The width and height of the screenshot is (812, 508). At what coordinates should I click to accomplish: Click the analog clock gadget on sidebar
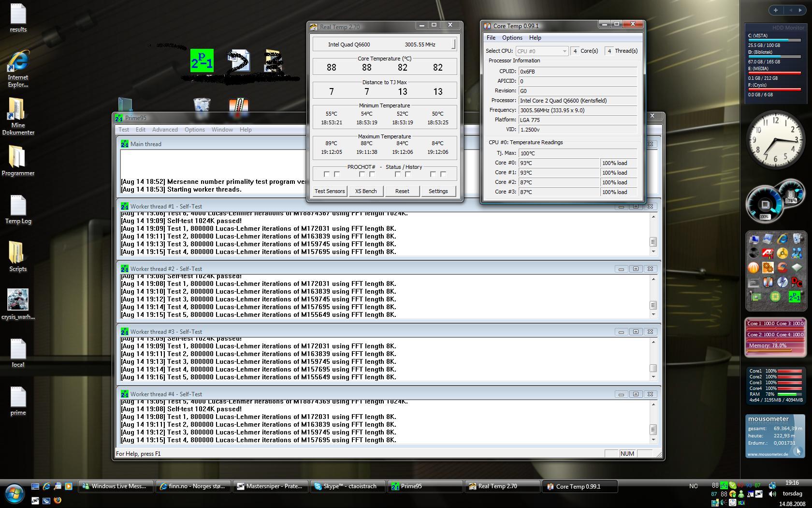pos(776,141)
